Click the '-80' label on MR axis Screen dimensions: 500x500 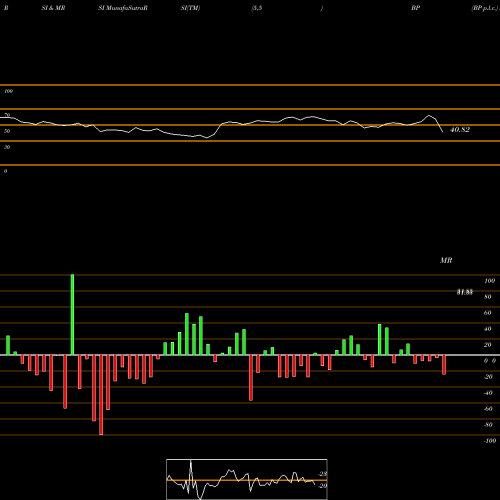(x=488, y=424)
